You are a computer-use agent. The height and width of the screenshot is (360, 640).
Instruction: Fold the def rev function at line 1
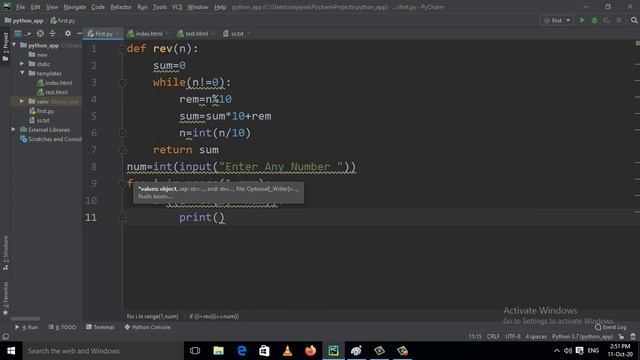[122, 49]
